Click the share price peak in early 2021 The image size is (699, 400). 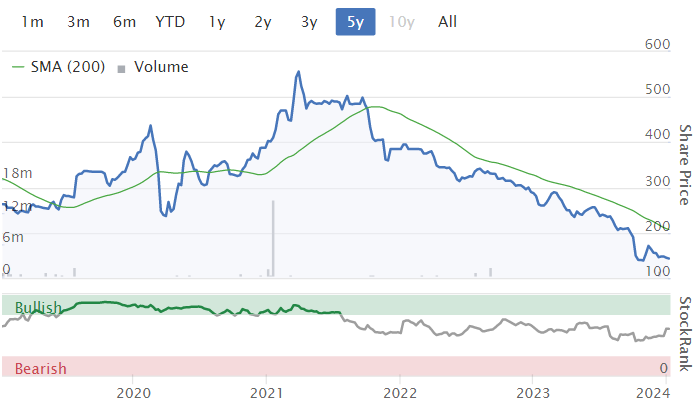[298, 72]
